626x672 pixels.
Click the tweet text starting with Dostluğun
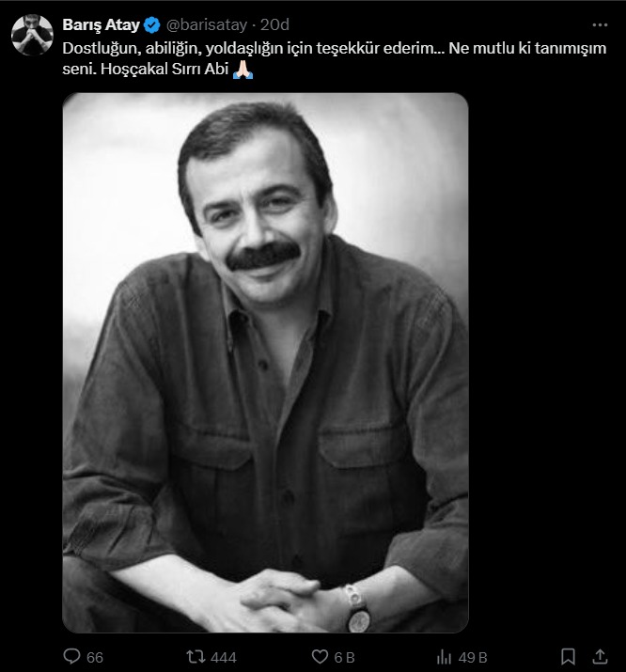pos(335,58)
